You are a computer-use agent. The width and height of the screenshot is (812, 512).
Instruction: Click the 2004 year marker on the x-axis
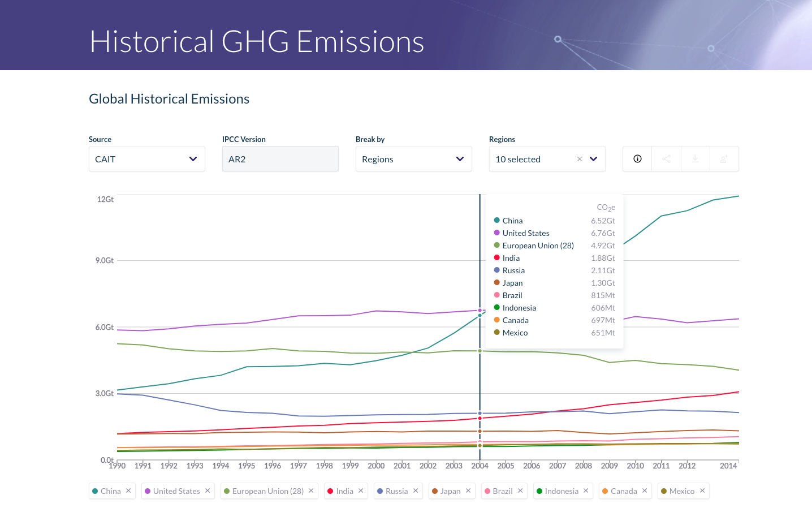click(480, 466)
